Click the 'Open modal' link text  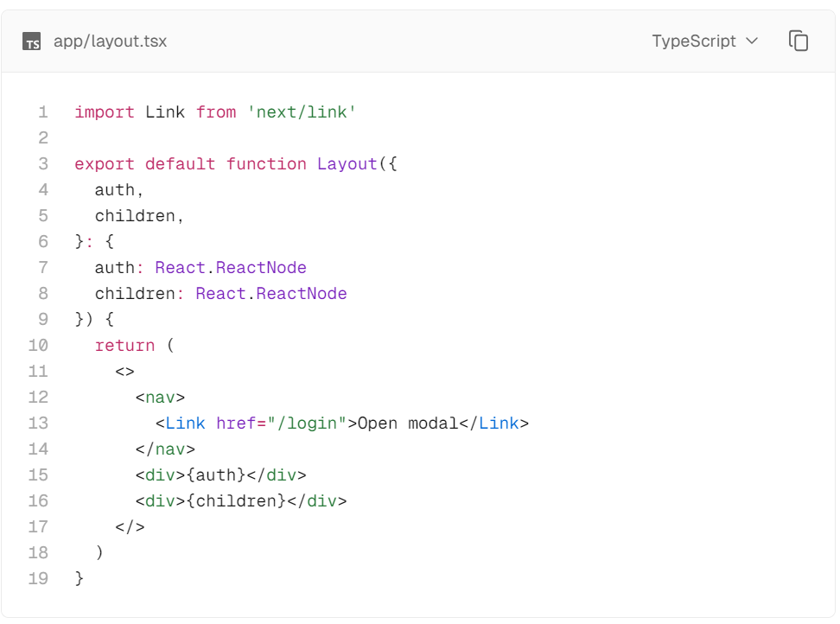click(x=408, y=423)
